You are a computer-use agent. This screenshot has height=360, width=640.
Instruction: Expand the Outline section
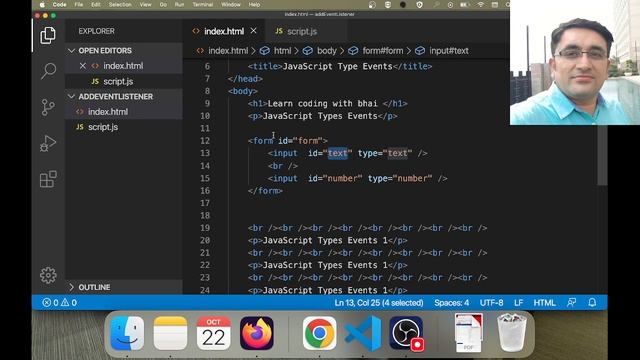[71, 287]
